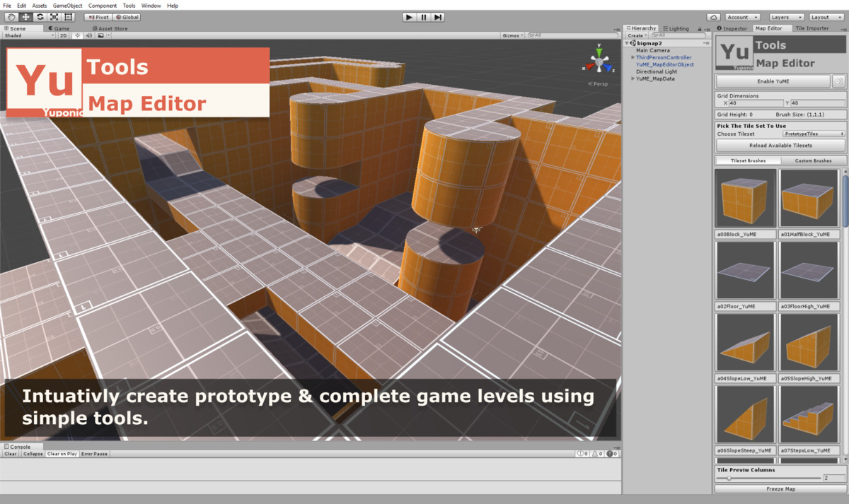Click Reload Available Tilesets
The width and height of the screenshot is (849, 504).
click(x=780, y=145)
